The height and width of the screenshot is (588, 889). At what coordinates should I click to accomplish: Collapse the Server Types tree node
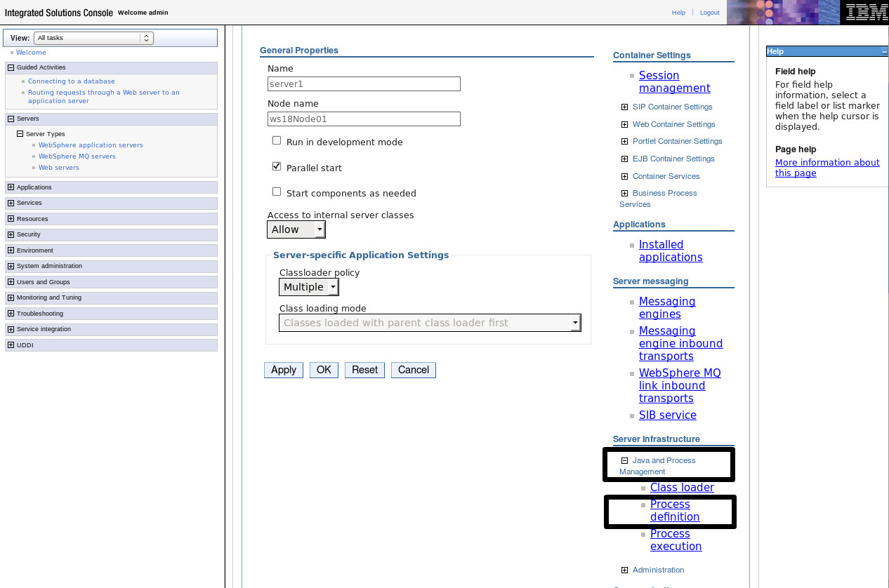(20, 134)
